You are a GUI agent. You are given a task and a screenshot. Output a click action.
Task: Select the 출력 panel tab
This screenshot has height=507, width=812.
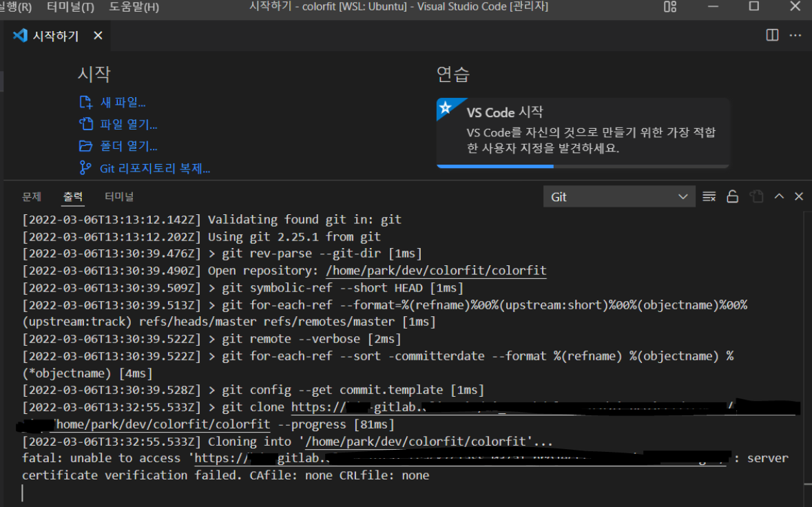tap(73, 197)
